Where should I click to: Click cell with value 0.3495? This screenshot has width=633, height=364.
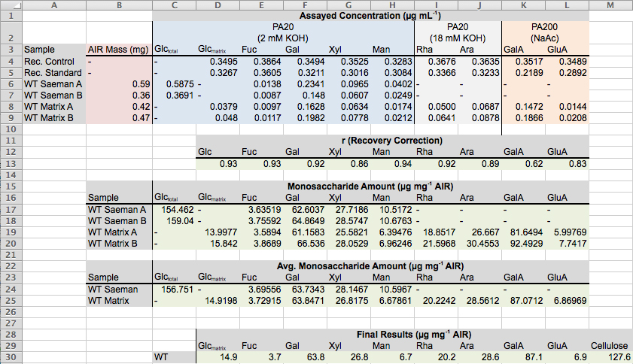tap(218, 62)
